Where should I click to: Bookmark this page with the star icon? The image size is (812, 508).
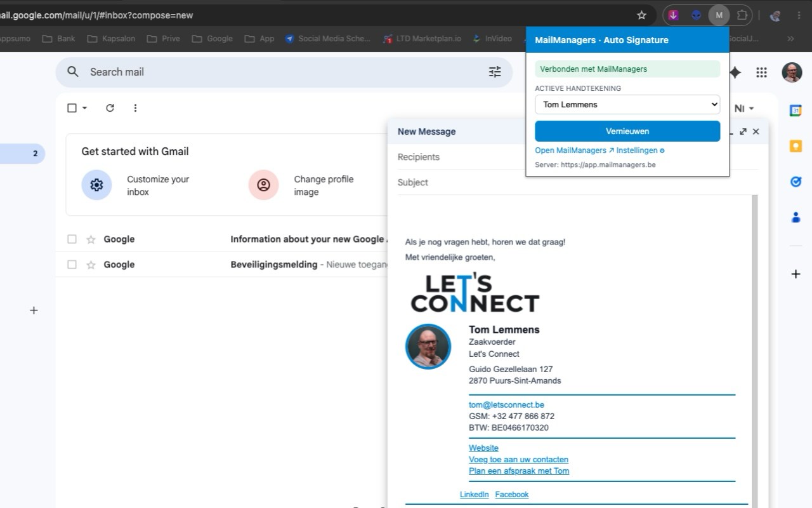click(x=641, y=15)
